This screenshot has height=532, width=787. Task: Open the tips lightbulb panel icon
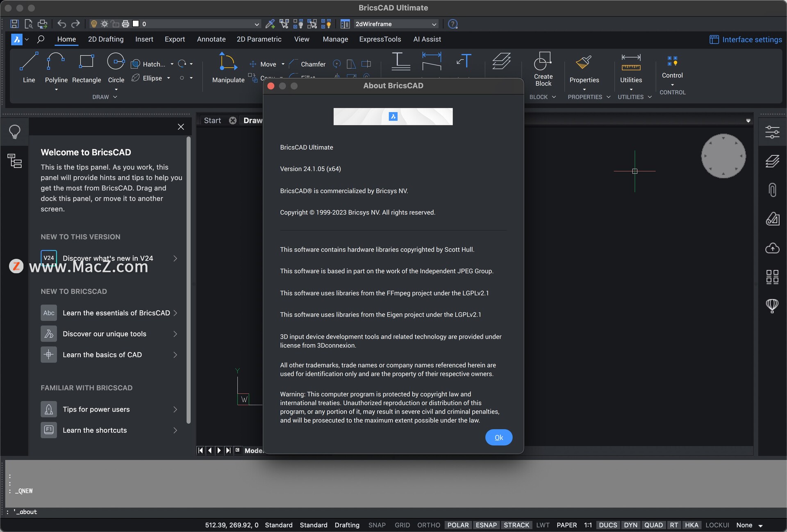pos(15,131)
